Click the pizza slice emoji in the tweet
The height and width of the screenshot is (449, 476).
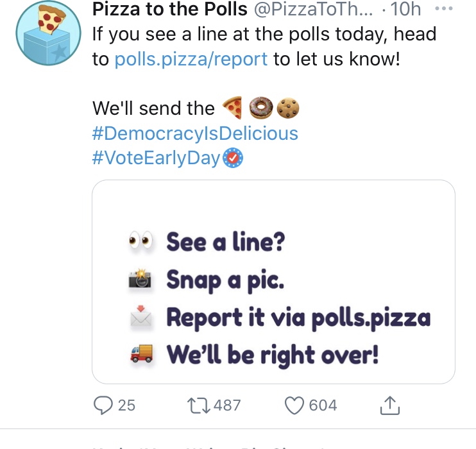(x=232, y=108)
